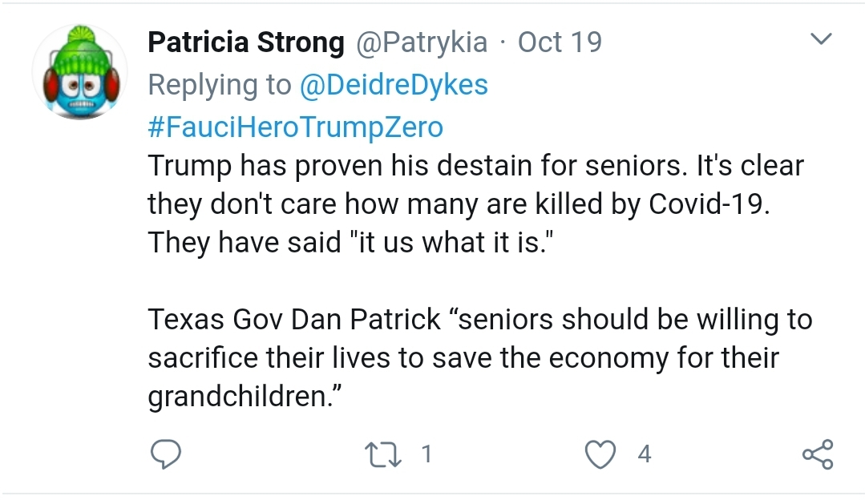Like the tweet with the heart icon
Viewport: 865px width, 504px height.
tap(600, 455)
